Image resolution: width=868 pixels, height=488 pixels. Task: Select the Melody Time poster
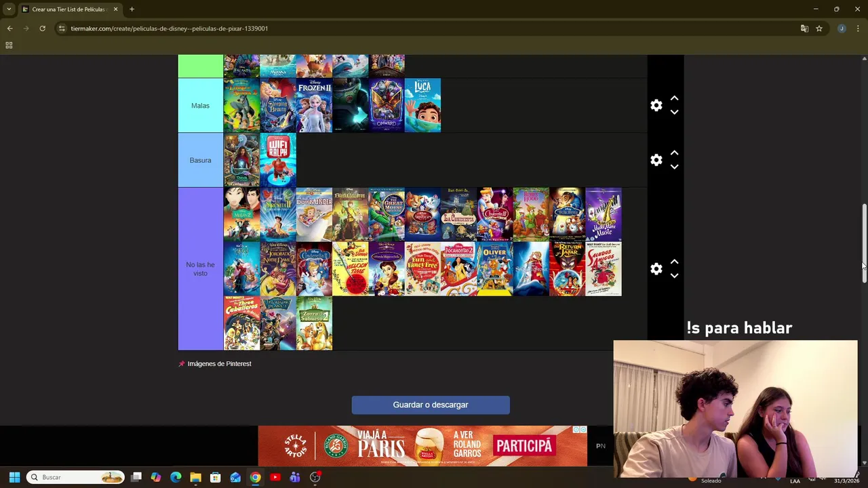click(x=351, y=269)
